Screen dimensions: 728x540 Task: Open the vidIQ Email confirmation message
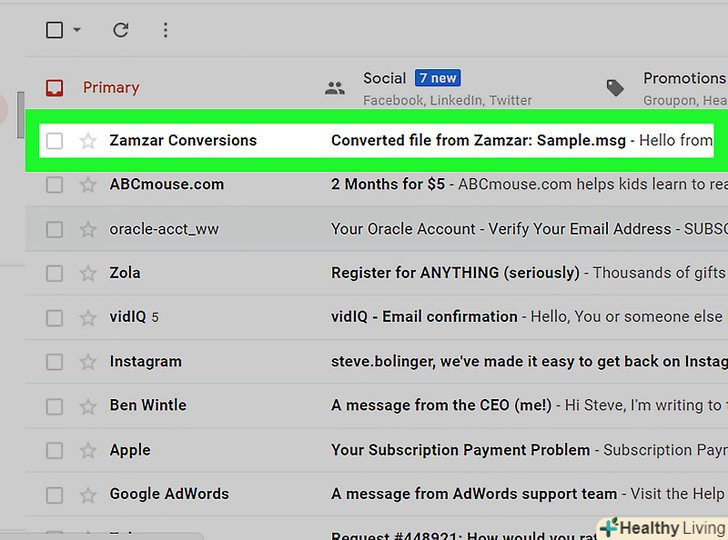tap(424, 317)
